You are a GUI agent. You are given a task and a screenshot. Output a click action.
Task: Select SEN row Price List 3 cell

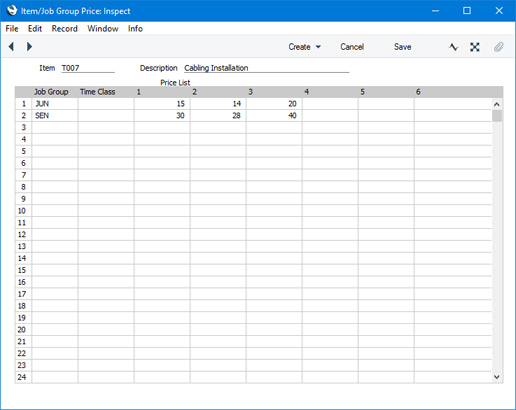point(274,116)
